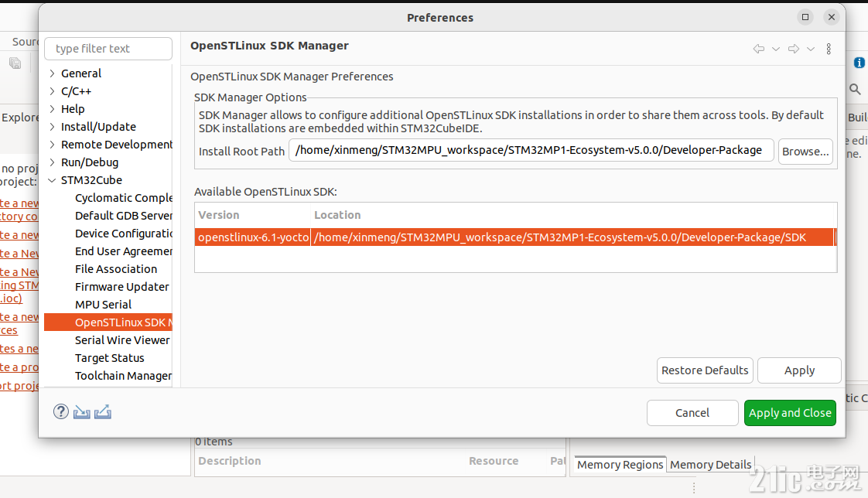This screenshot has width=868, height=498.
Task: Click the Help question mark icon
Action: pos(61,411)
